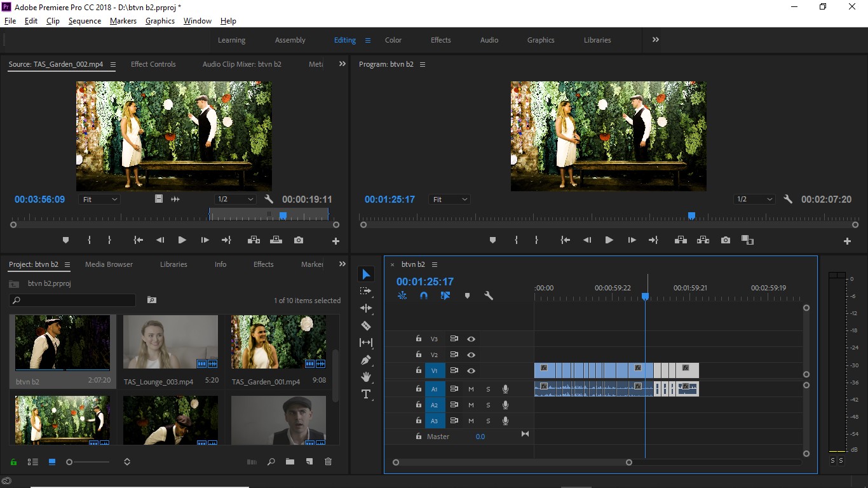Select the Selection tool arrow

(366, 274)
